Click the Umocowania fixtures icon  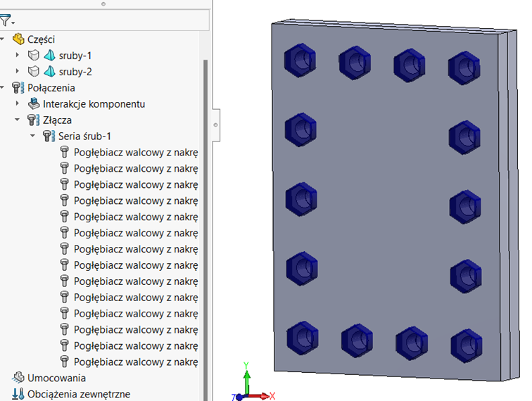tap(18, 378)
